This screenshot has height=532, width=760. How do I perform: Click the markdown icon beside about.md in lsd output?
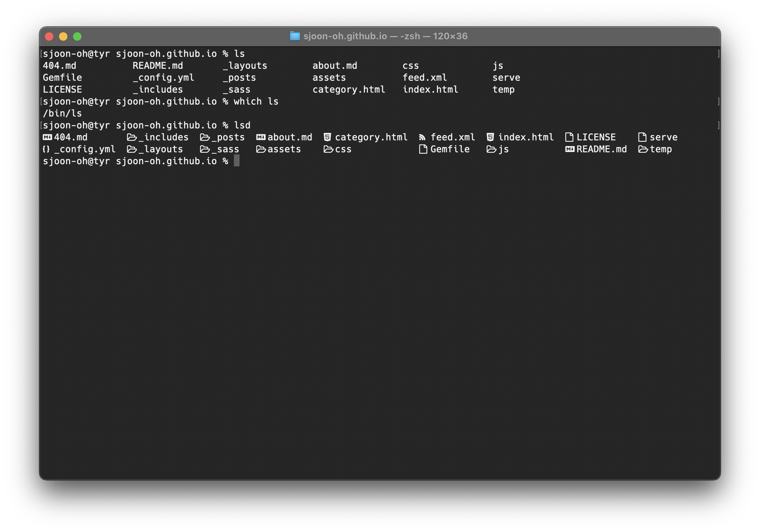(261, 137)
